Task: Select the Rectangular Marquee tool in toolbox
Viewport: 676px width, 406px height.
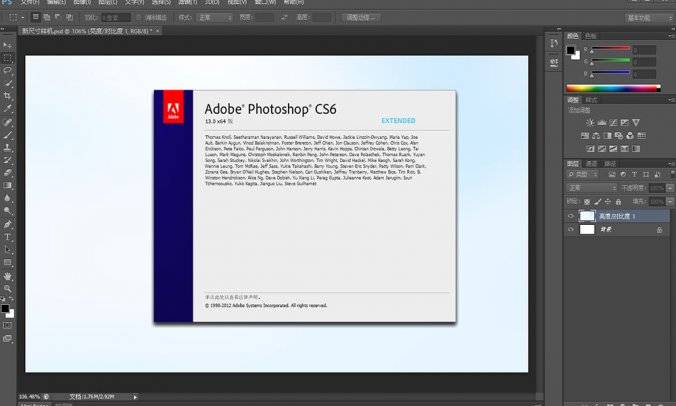Action: click(7, 58)
